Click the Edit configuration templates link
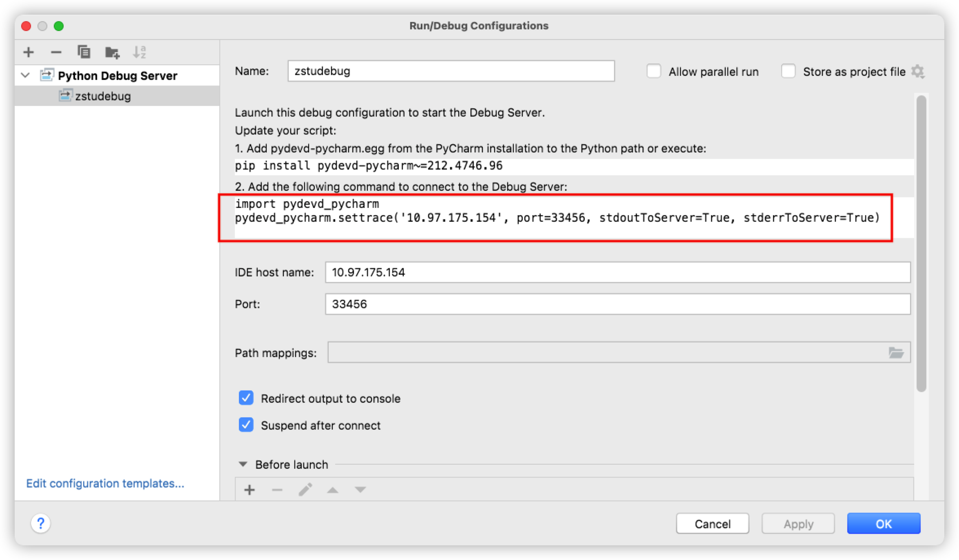Image resolution: width=959 pixels, height=560 pixels. pyautogui.click(x=107, y=483)
